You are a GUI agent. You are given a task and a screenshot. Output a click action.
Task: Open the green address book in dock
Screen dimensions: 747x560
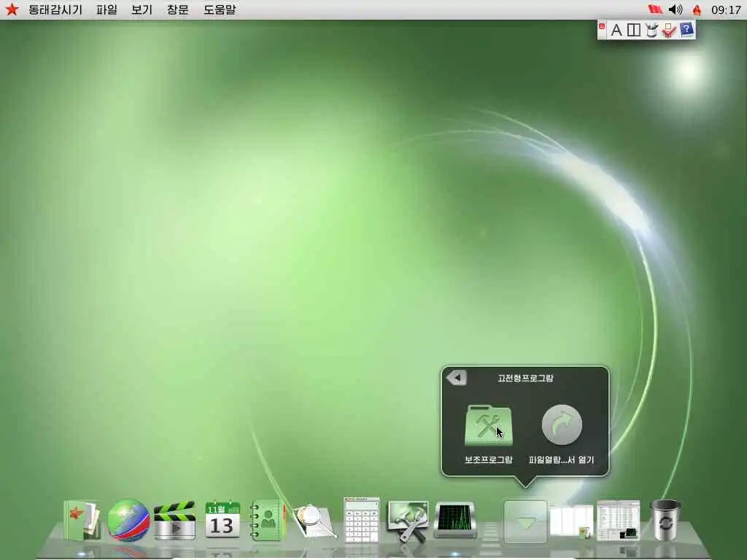(267, 521)
